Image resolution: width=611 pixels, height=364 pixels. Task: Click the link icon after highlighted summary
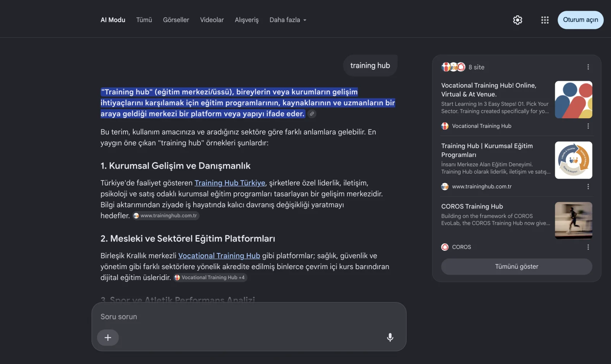(312, 114)
